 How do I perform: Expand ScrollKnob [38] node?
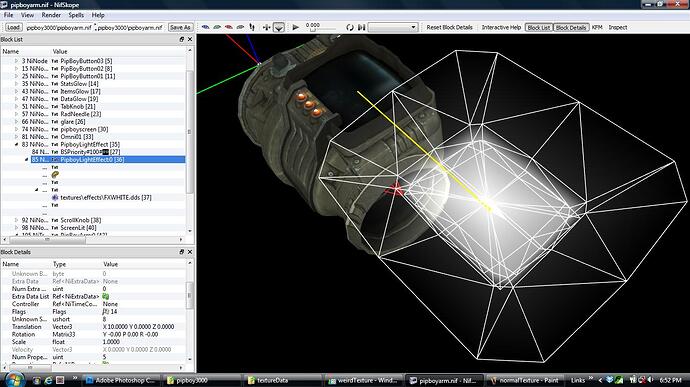(x=17, y=220)
